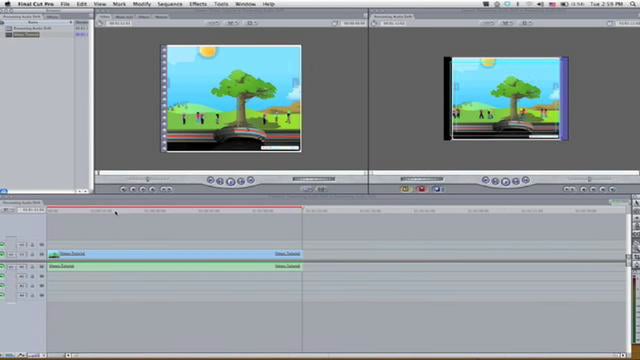Select the green audio clip on A1 track
Screen dimensions: 640x360
(175, 267)
